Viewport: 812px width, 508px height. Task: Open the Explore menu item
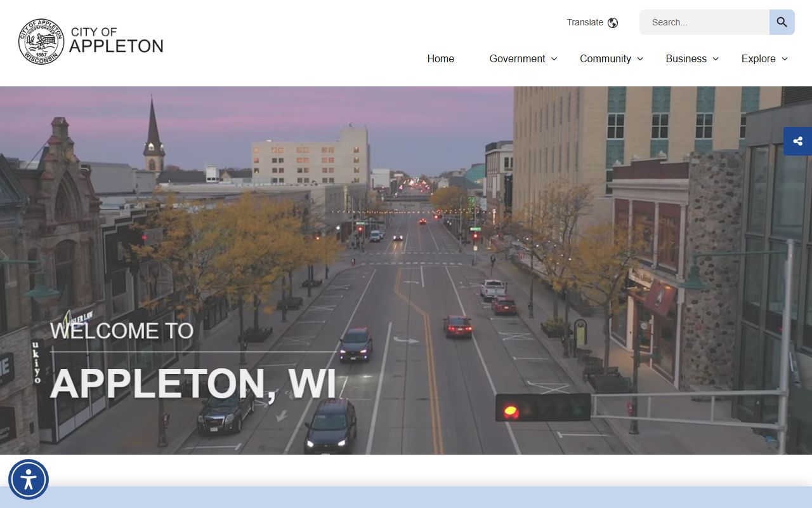point(759,58)
